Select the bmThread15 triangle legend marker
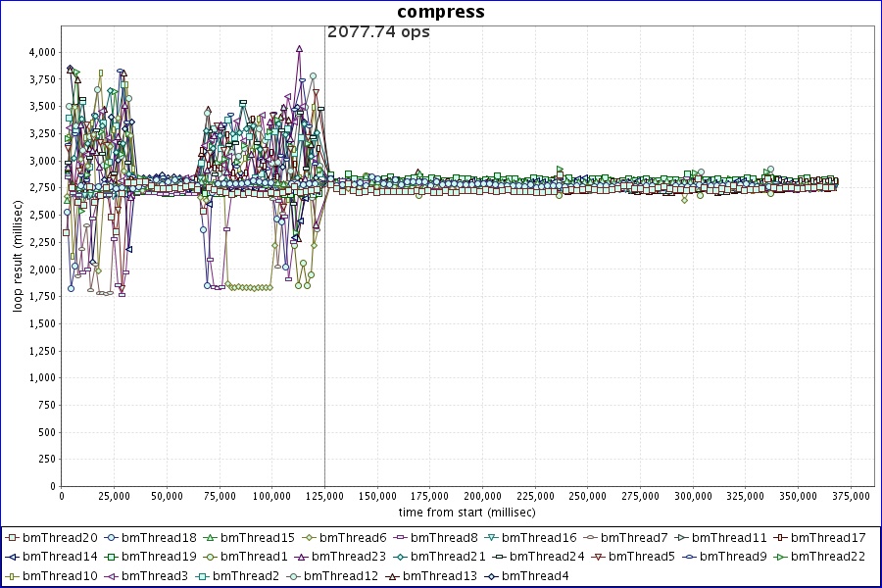 (210, 538)
